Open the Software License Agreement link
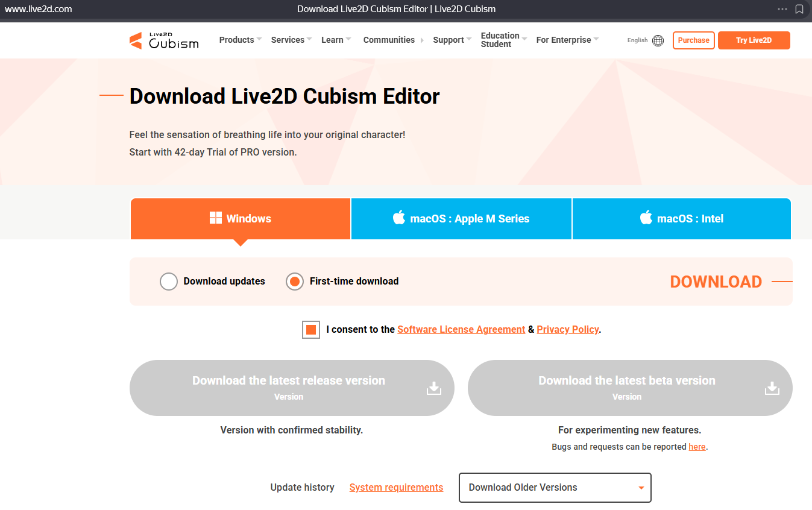Viewport: 812px width, 510px height. (x=461, y=330)
